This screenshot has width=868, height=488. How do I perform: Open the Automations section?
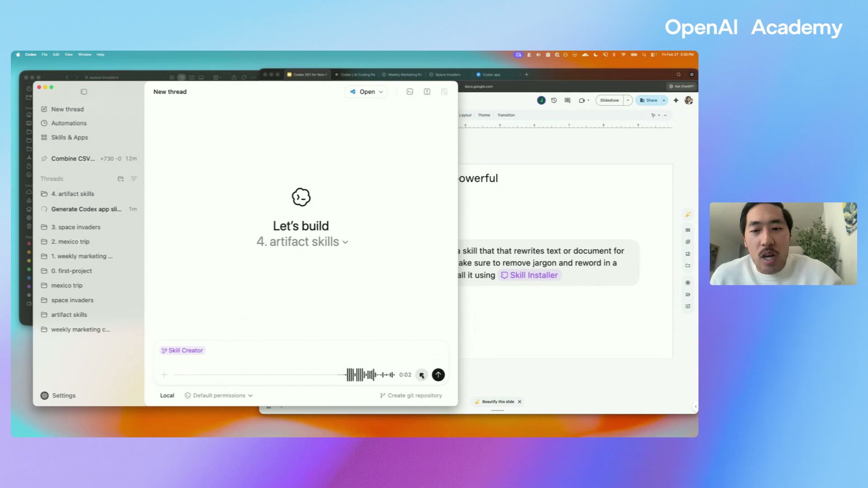point(69,123)
